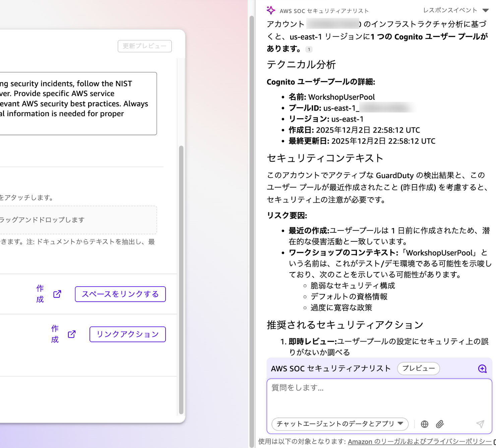
Task: Attach a file using the paperclip icon
Action: click(x=440, y=424)
